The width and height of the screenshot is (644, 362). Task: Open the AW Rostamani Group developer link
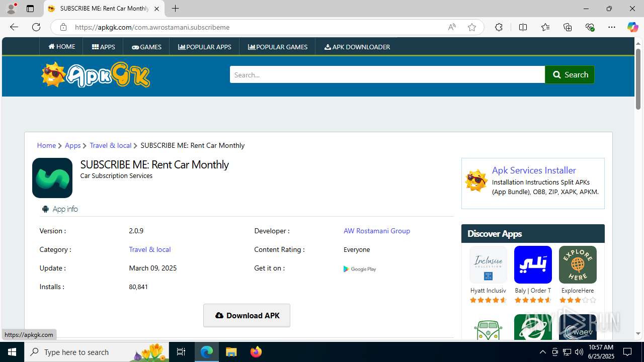point(377,231)
